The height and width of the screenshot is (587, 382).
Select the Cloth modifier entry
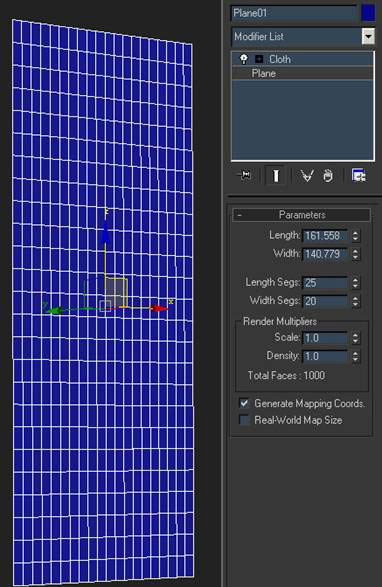click(303, 59)
